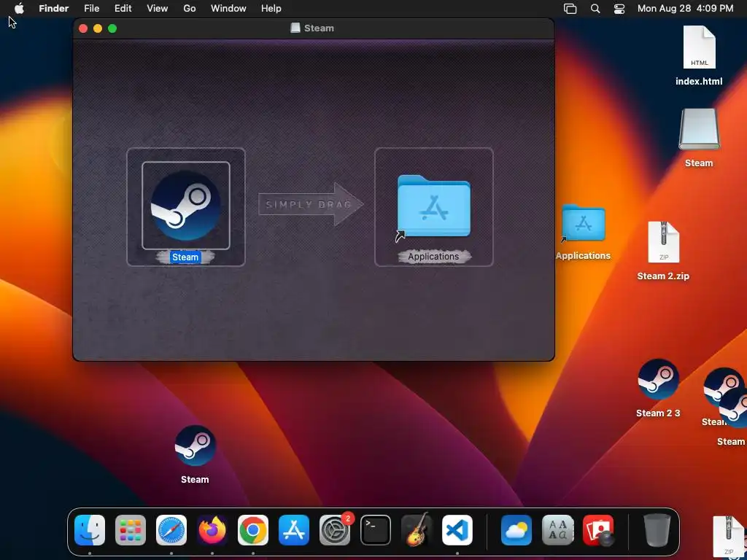This screenshot has width=747, height=560.
Task: Select the Steam app icon in the installer window
Action: 186,205
